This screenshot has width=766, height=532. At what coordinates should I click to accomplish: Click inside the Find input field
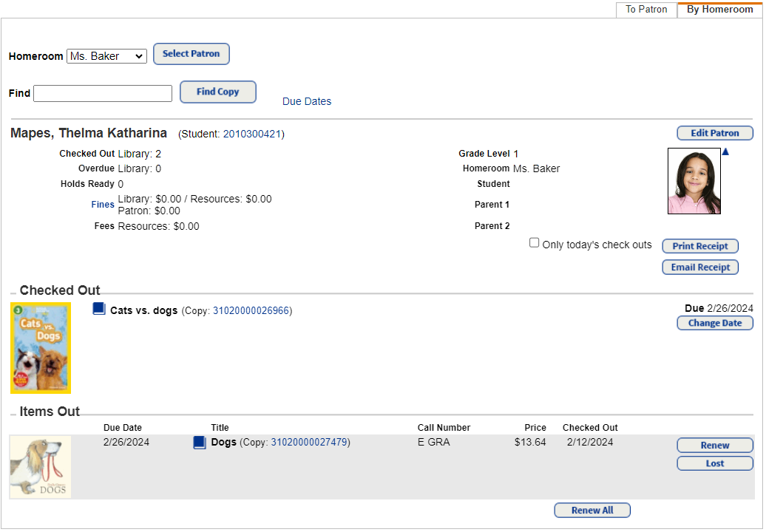102,93
